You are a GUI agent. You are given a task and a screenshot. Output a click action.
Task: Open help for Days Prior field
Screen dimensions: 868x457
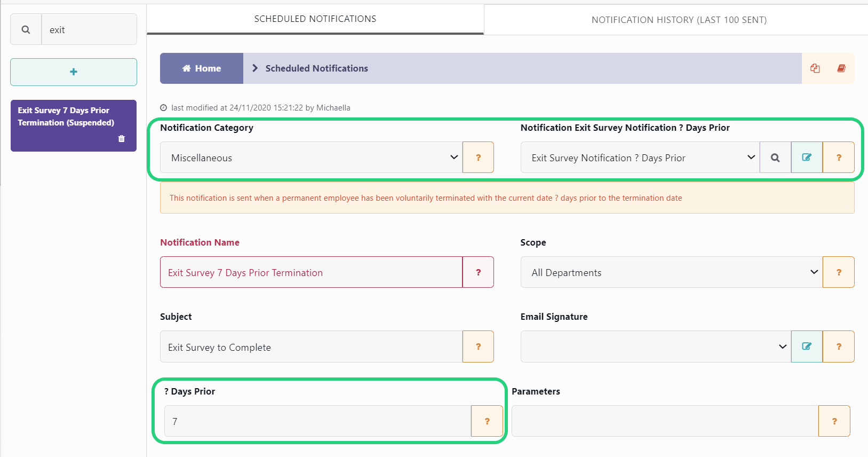coord(487,421)
